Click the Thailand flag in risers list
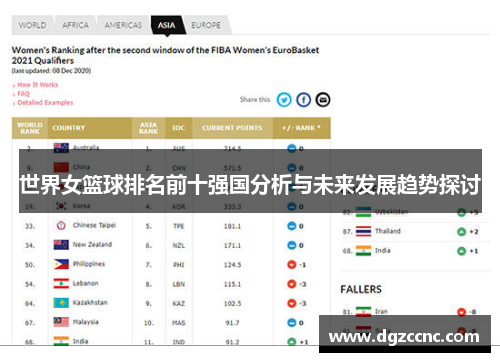Viewport: 500px width, 362px height. tap(363, 231)
